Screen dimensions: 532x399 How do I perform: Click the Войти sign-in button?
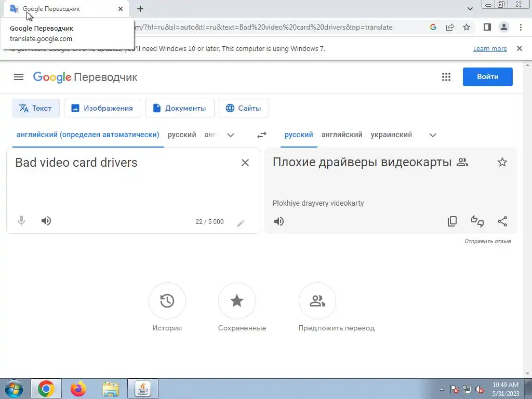(487, 77)
